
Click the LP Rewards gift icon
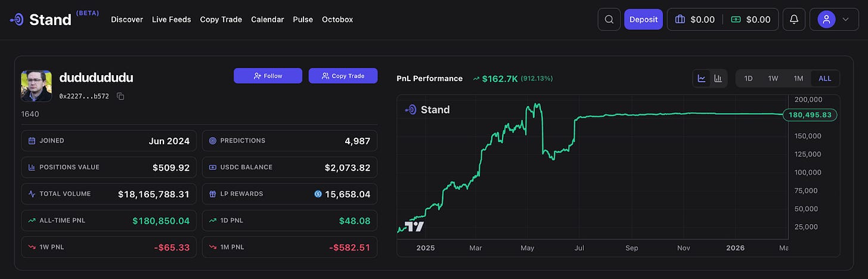[x=213, y=194]
